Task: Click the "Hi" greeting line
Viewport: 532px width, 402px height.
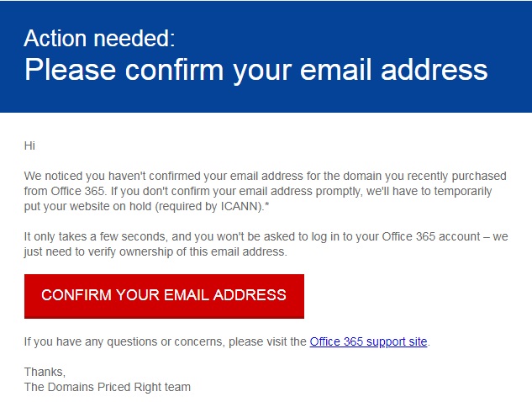Action: click(x=29, y=145)
